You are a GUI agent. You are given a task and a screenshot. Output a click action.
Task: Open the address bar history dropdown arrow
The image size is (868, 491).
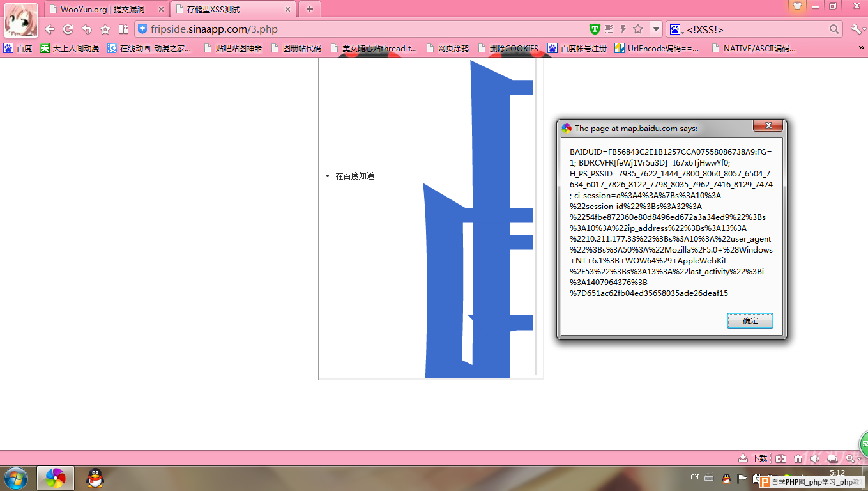pos(656,29)
